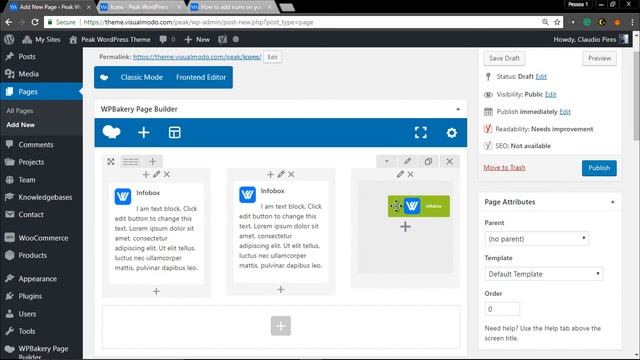This screenshot has height=360, width=640.
Task: Open the templates panel icon
Action: point(175,133)
